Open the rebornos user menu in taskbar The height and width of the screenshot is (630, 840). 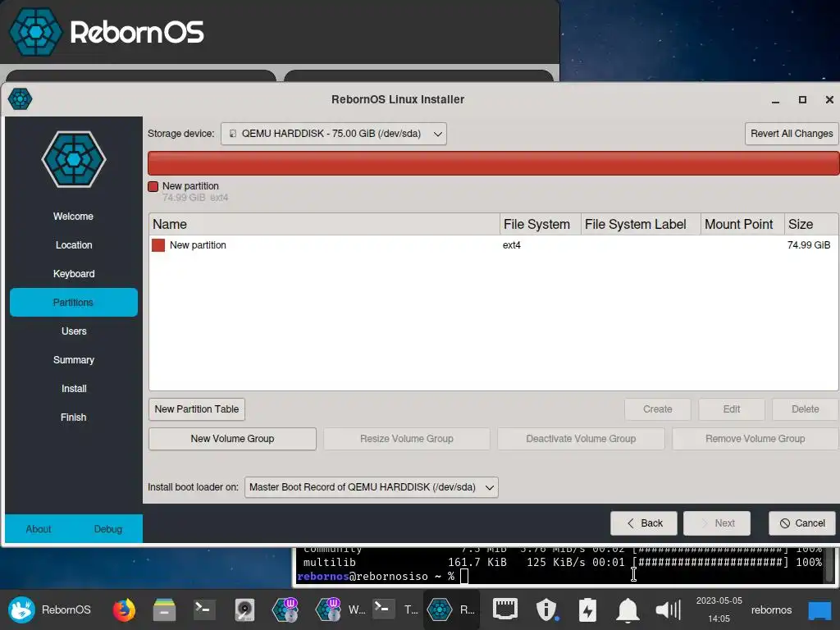(771, 609)
